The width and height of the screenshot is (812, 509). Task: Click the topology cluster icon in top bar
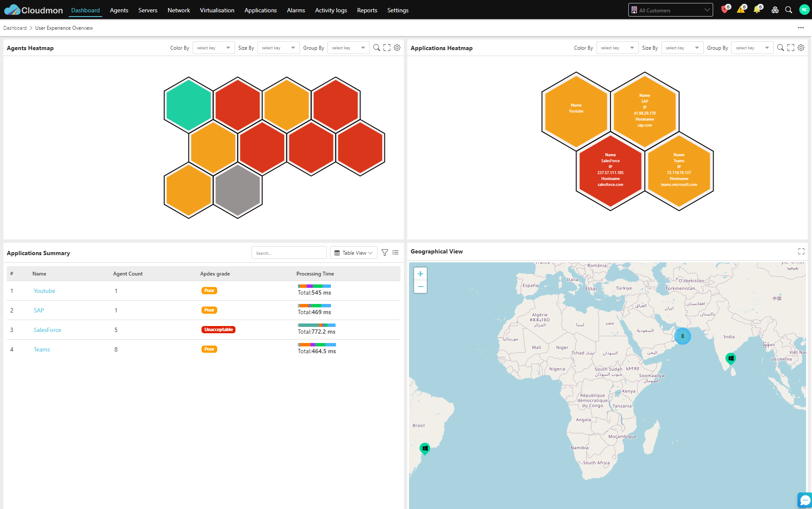[775, 10]
